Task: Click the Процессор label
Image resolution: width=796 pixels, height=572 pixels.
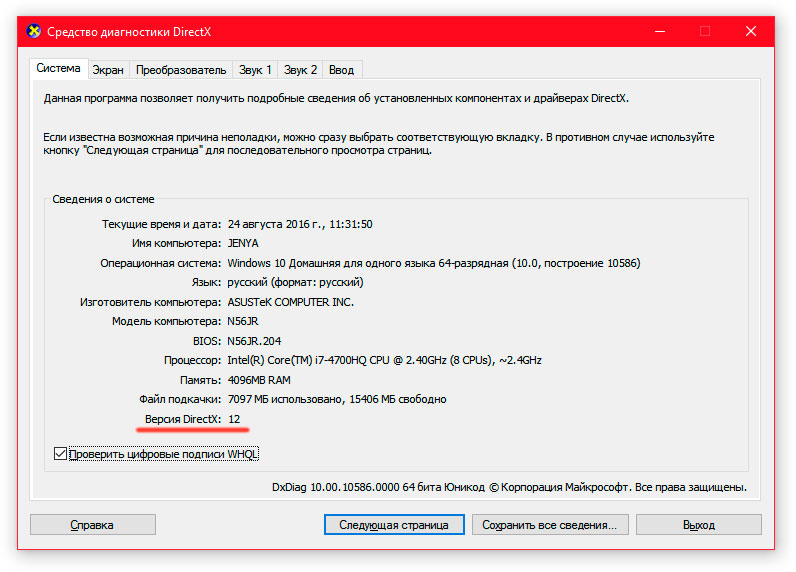Action: pos(192,360)
